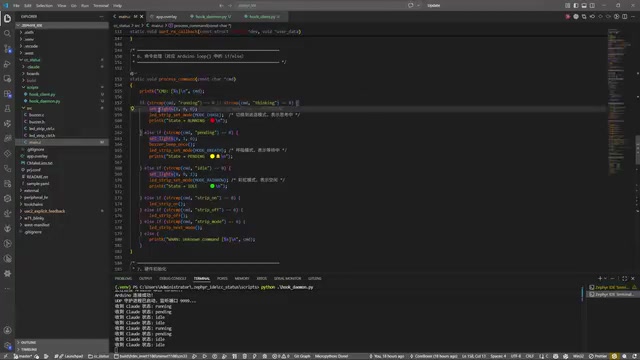Open the Terminal menu in menu bar

(101, 6)
